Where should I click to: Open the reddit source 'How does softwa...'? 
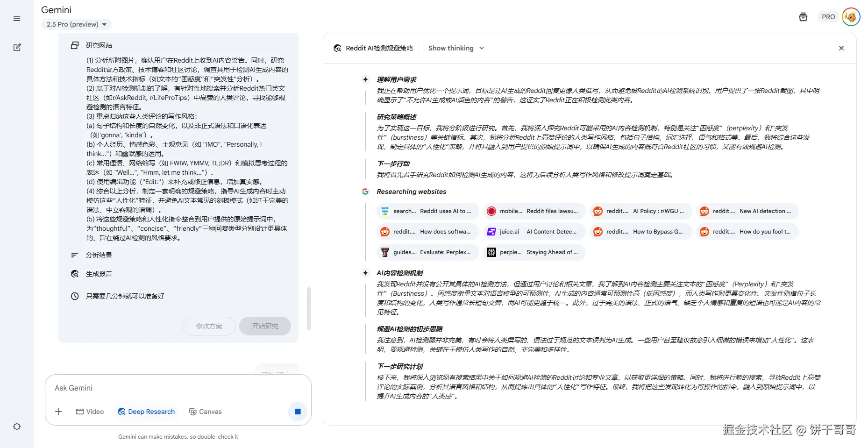427,232
